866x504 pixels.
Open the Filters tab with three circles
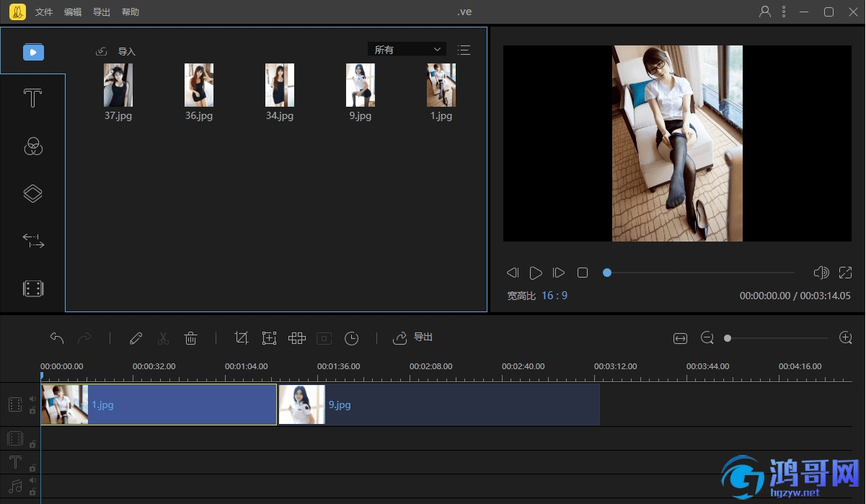[33, 146]
